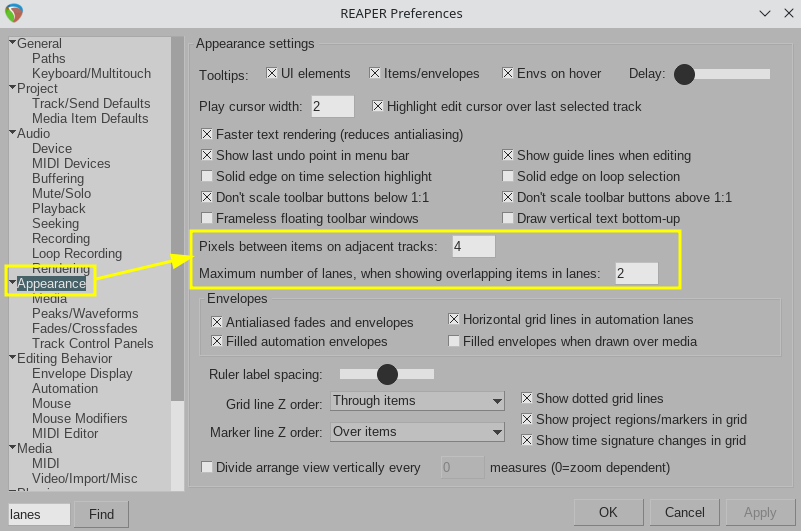This screenshot has width=801, height=531.
Task: Select Keyboard/Multitouch preferences page
Action: 91,73
